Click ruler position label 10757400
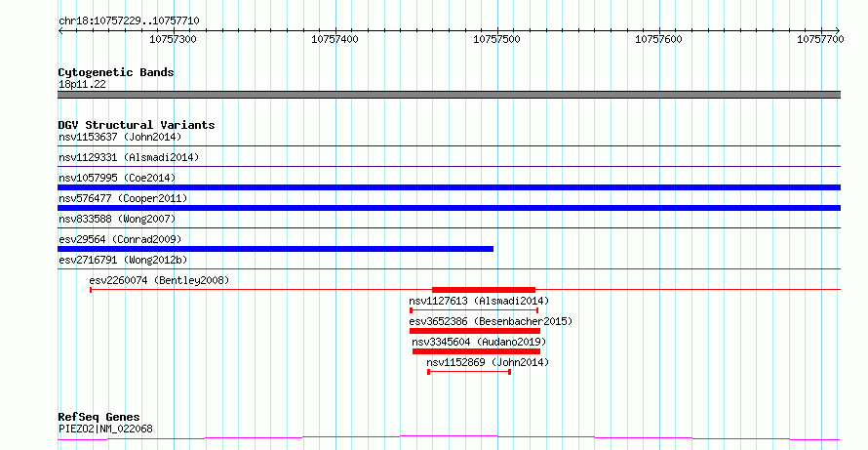The height and width of the screenshot is (450, 868). (x=335, y=39)
